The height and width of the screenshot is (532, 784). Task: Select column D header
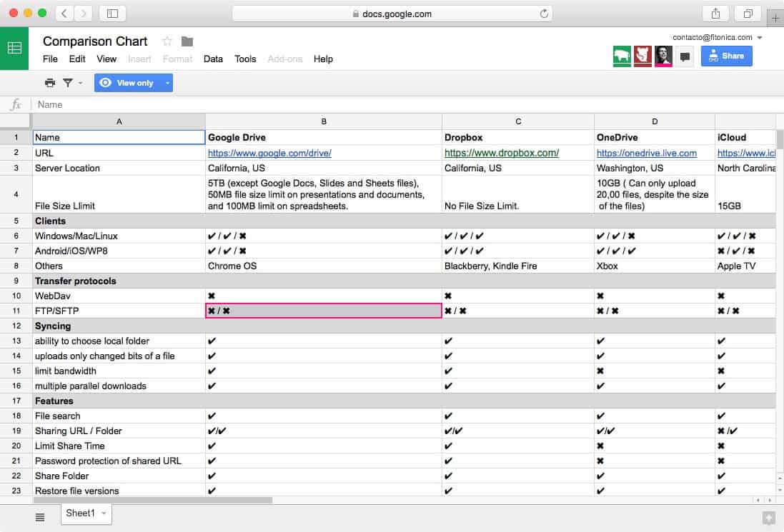tap(655, 121)
